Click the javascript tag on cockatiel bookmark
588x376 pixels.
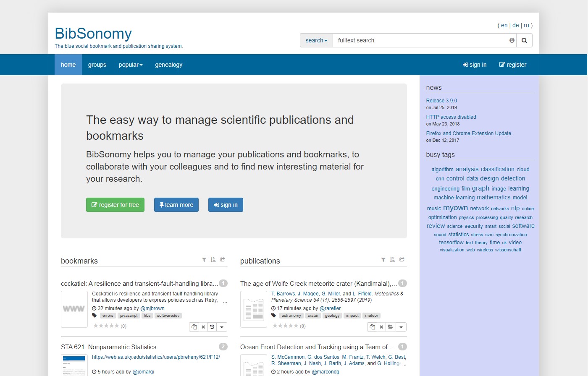pyautogui.click(x=129, y=316)
